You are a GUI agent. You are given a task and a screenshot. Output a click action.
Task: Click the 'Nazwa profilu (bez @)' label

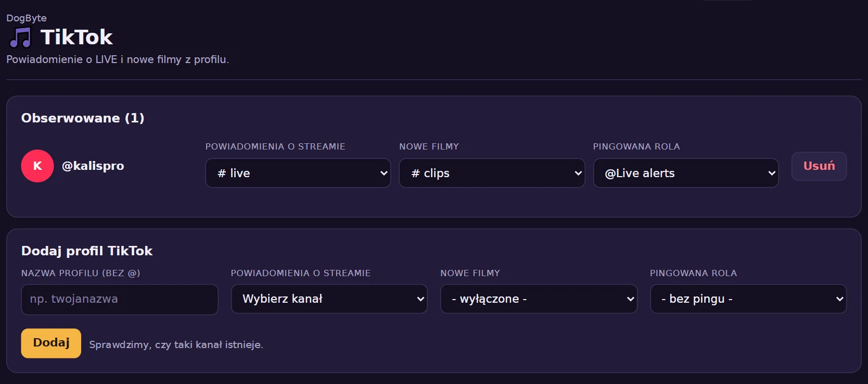click(x=81, y=273)
